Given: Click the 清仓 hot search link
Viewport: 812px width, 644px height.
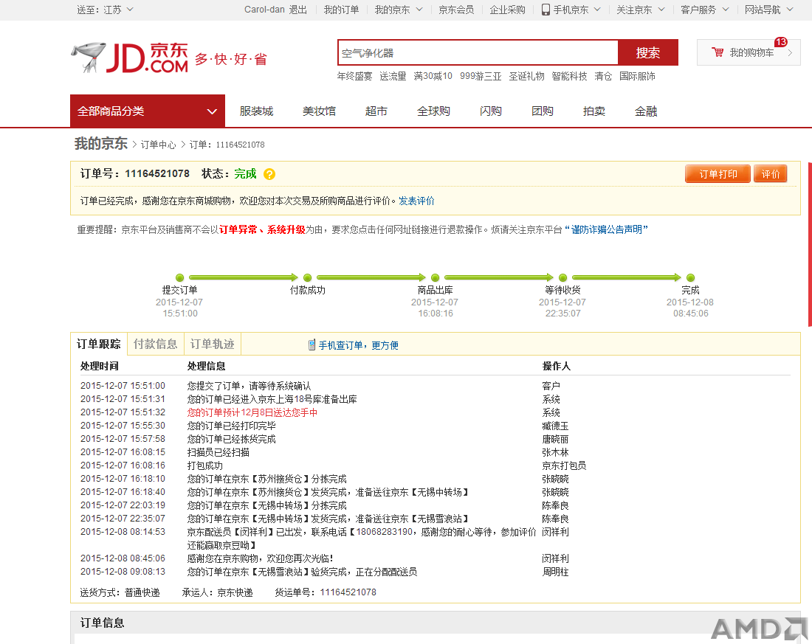Looking at the screenshot, I should pos(603,76).
